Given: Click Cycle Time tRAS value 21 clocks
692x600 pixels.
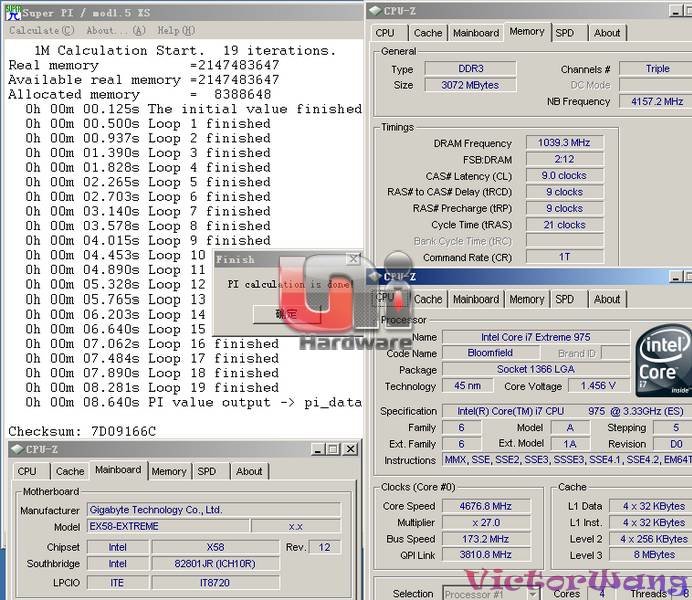Looking at the screenshot, I should [x=564, y=225].
